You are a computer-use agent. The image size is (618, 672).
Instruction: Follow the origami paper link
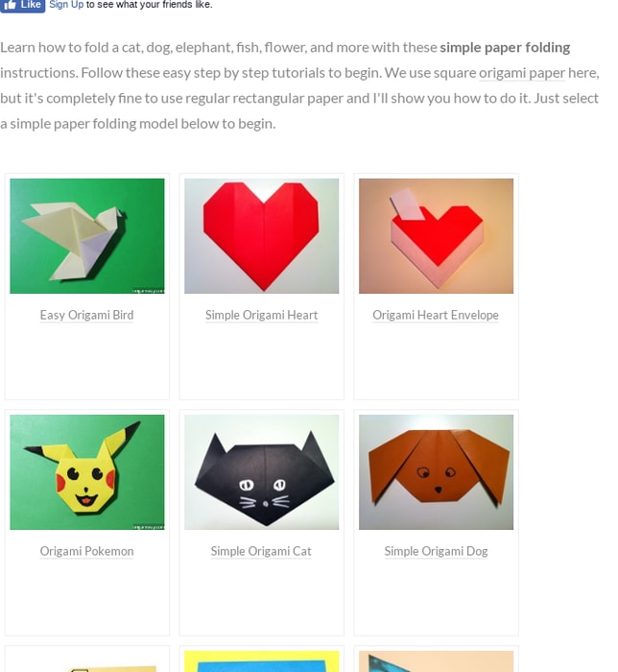(x=522, y=73)
